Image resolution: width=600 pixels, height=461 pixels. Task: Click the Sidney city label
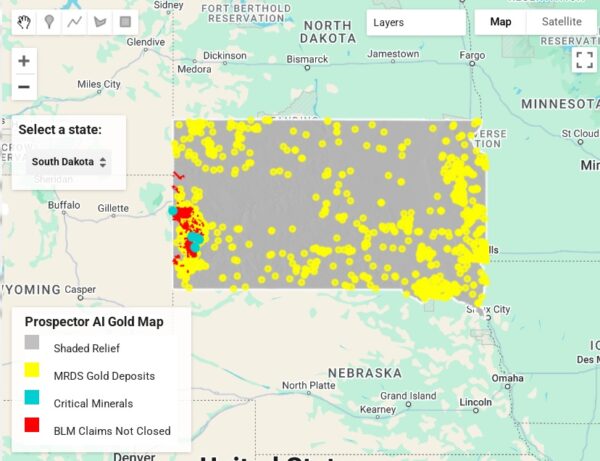[168, 5]
